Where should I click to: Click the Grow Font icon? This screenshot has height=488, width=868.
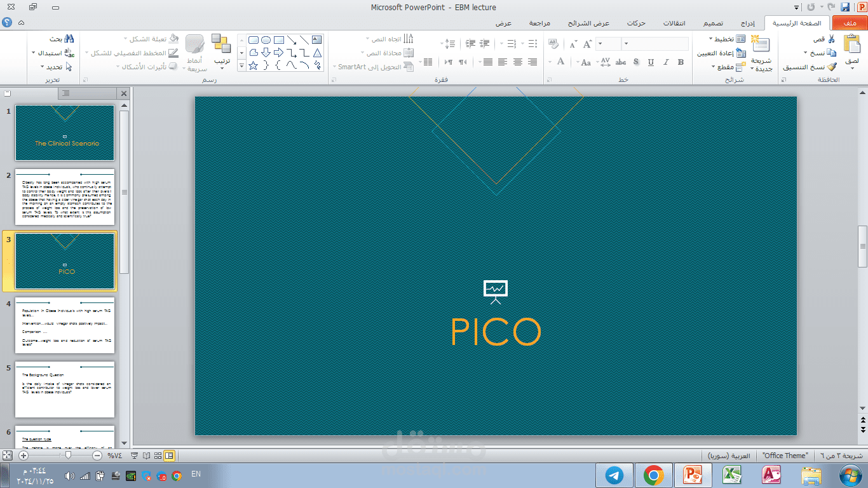[588, 44]
